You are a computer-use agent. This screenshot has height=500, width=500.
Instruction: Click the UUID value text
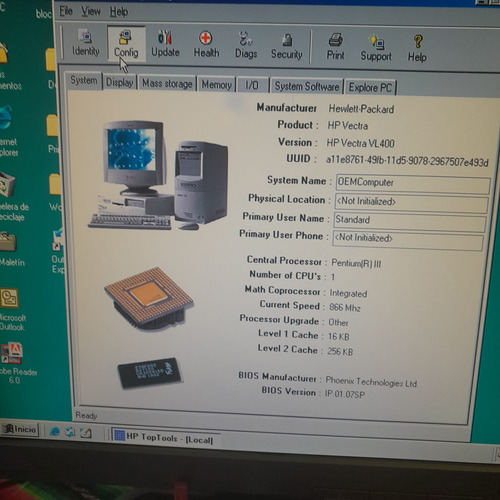click(407, 161)
